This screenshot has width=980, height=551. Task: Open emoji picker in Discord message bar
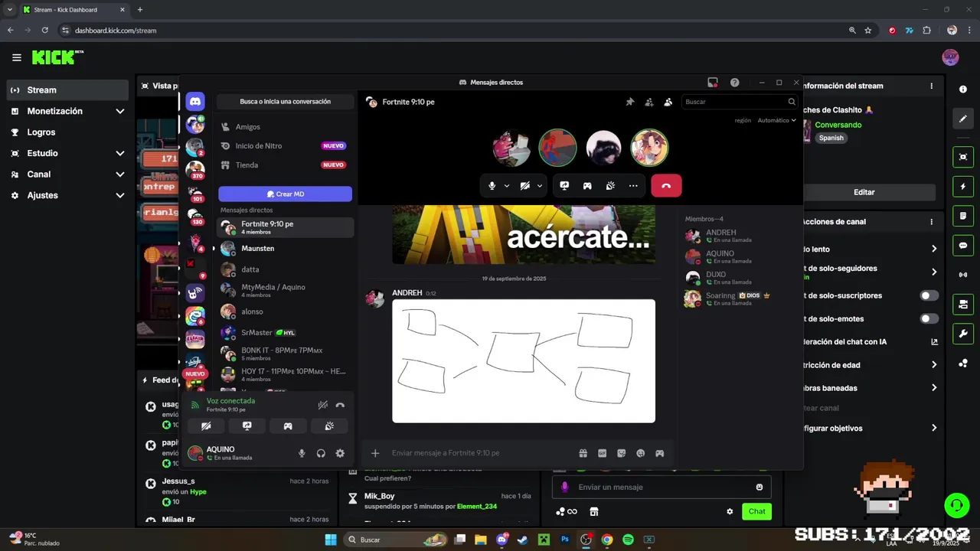pyautogui.click(x=641, y=453)
